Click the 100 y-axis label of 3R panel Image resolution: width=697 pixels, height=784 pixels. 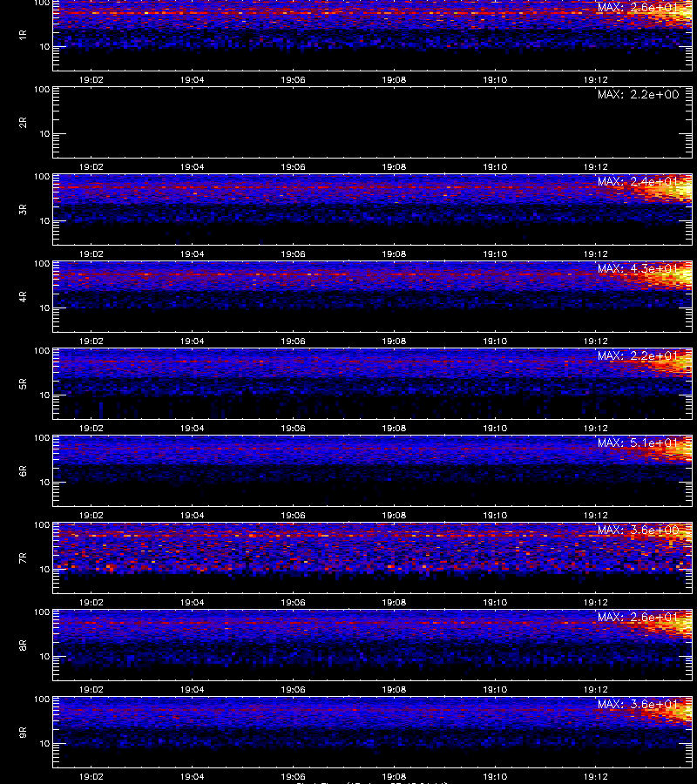(42, 177)
